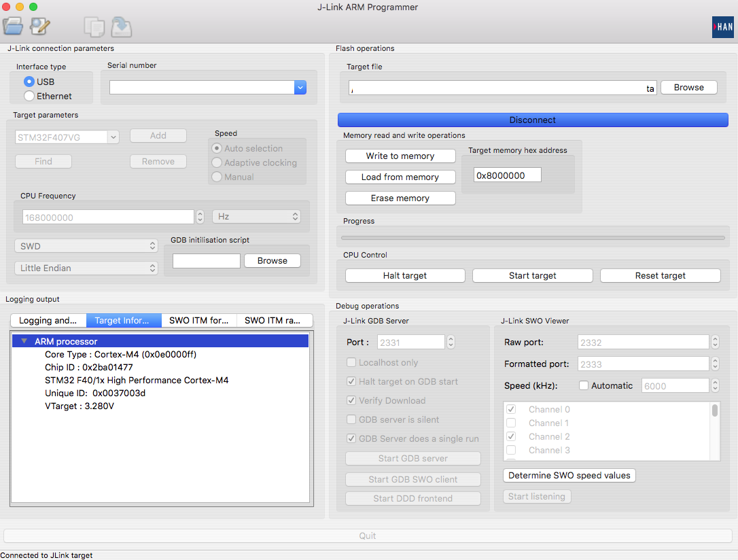The height and width of the screenshot is (560, 738).
Task: Click the CPU Frequency stepper arrows
Action: click(200, 217)
